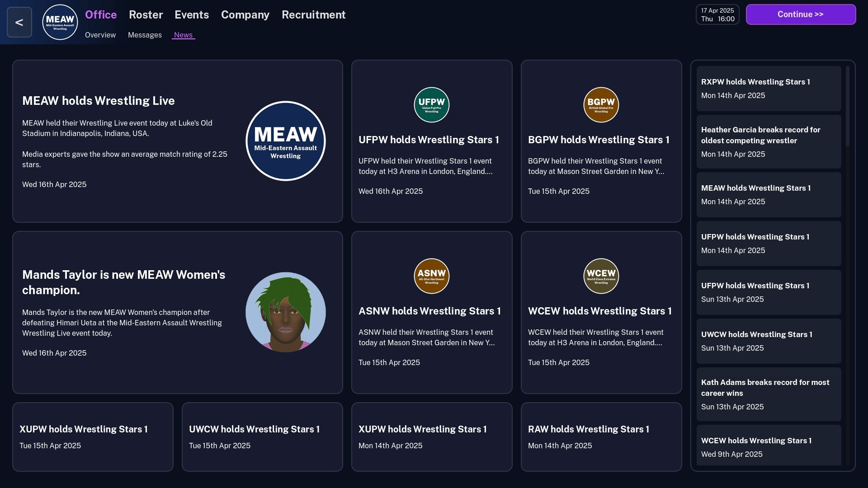Switch to the Overview tab
Viewport: 868px width, 488px height.
[100, 35]
